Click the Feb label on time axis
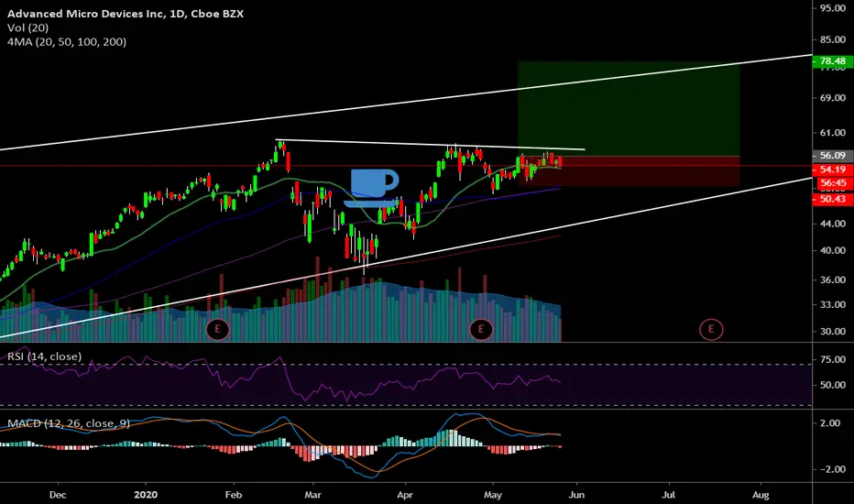 233,495
